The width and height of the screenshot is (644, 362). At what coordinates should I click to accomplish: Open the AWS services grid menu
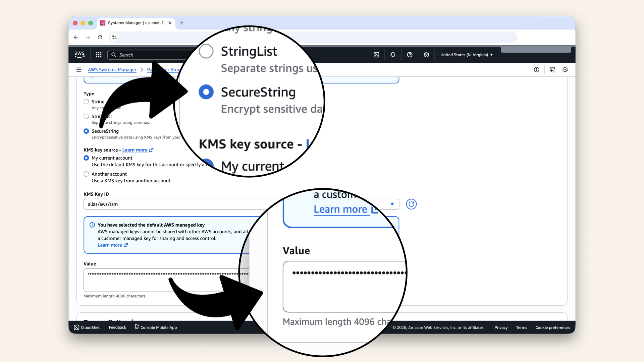coord(98,54)
